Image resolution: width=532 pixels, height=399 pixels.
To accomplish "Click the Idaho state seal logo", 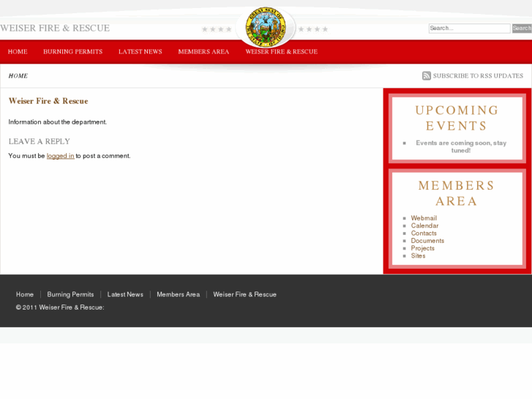I will coord(266,27).
